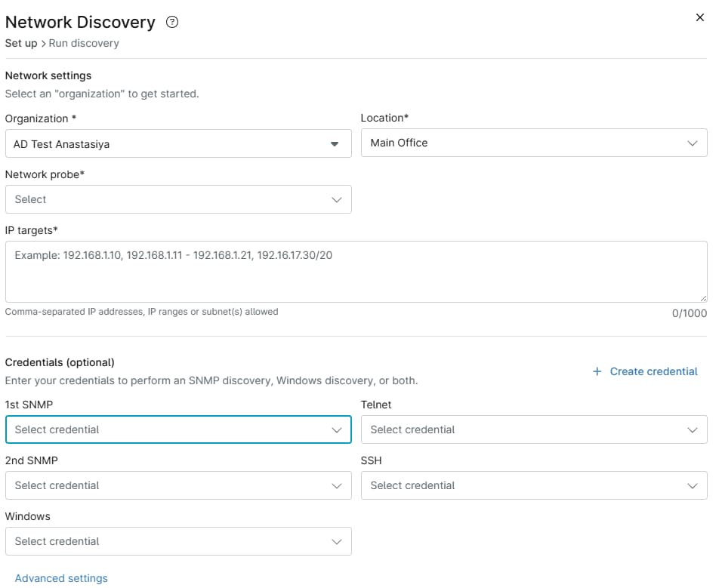Viewport: 722px width, 588px height.
Task: Open the Network Discovery help tooltip
Action: 171,22
